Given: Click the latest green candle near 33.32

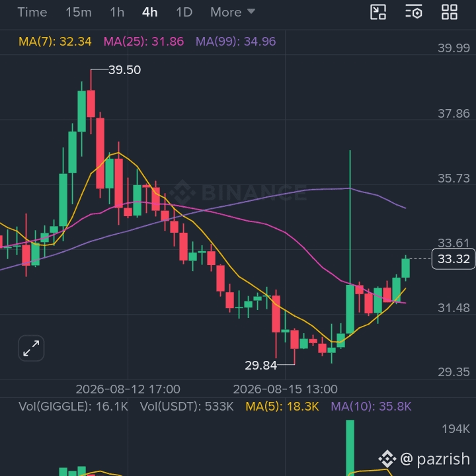Looking at the screenshot, I should point(405,268).
